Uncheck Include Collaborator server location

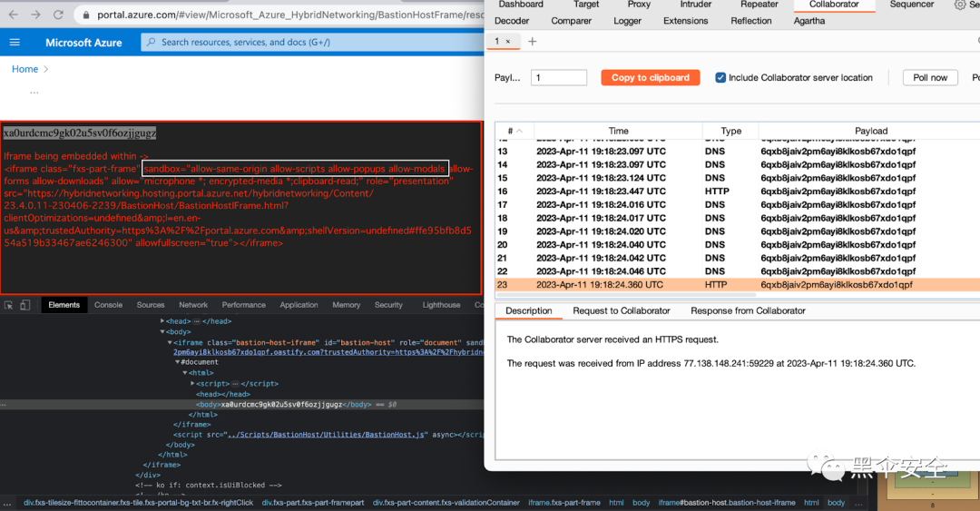(x=720, y=77)
